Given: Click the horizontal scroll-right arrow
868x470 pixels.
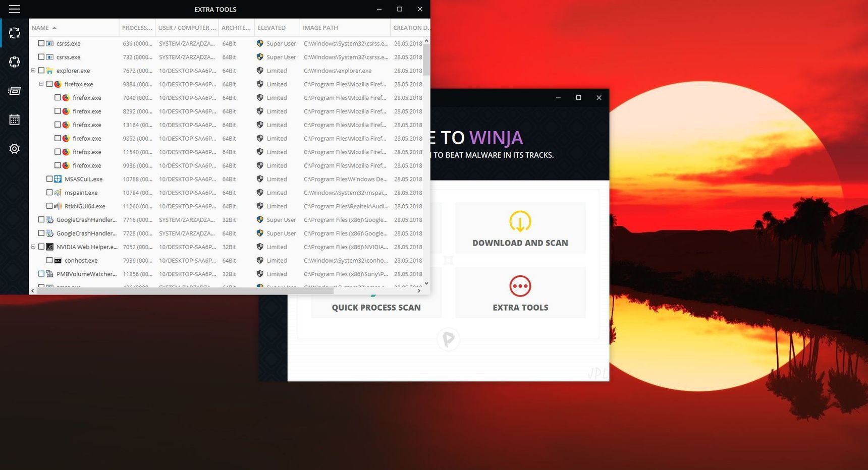Looking at the screenshot, I should [x=419, y=291].
